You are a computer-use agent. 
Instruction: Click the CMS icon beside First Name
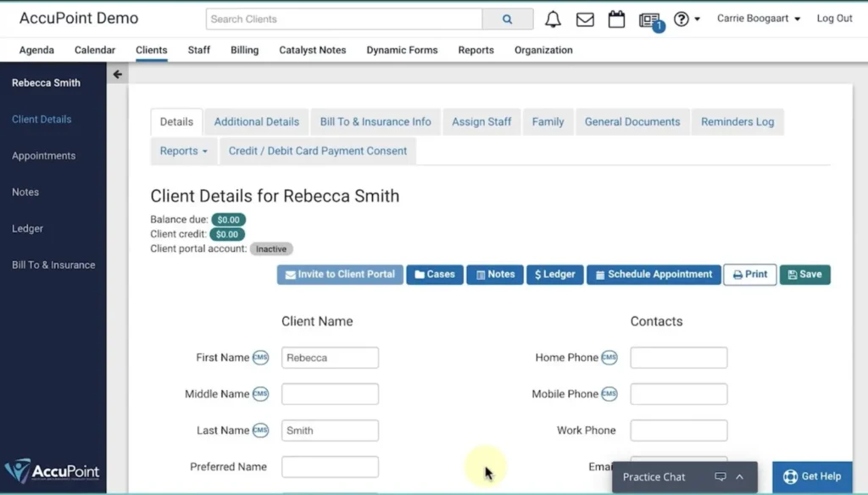pos(263,357)
